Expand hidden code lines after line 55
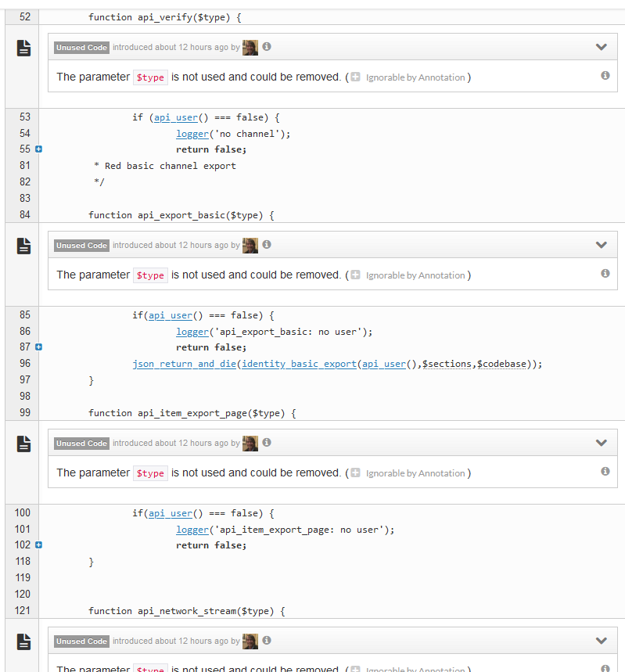Screen dimensions: 625x672 (38, 149)
